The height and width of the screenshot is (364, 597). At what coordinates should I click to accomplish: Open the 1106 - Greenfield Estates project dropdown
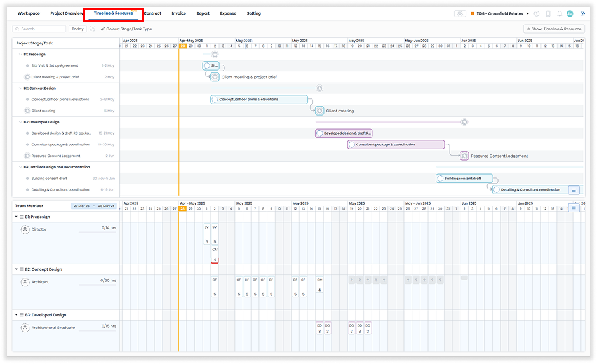point(500,14)
